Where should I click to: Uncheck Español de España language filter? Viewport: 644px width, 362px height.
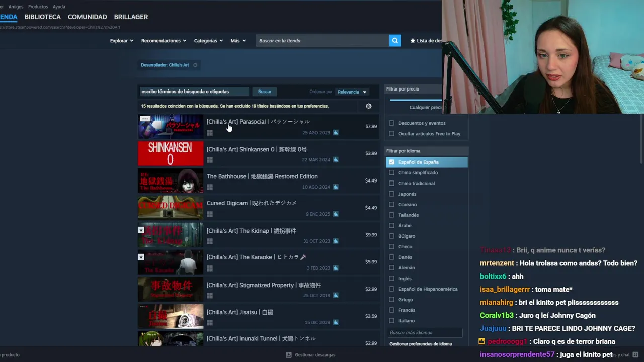coord(391,162)
